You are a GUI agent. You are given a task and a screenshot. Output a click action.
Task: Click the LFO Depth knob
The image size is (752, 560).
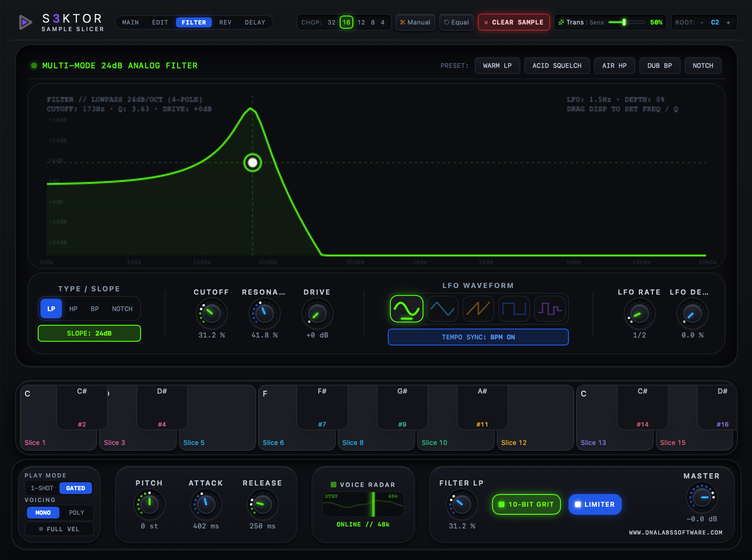[693, 313]
